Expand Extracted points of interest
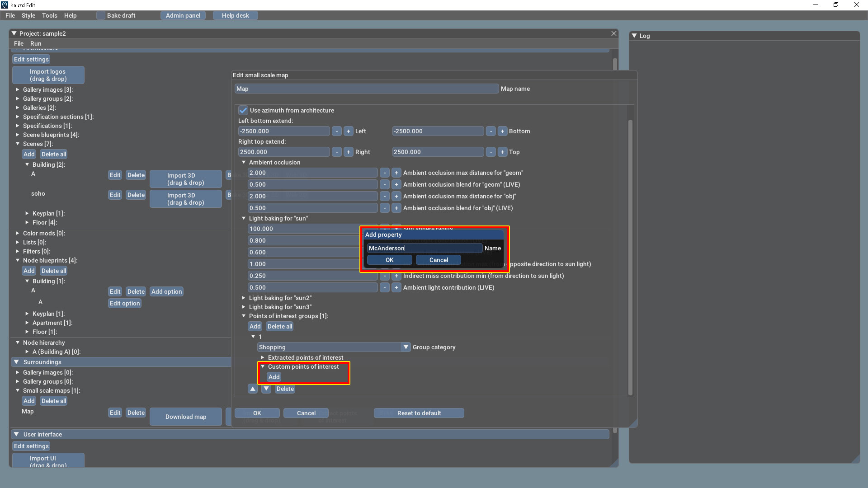 (x=263, y=357)
